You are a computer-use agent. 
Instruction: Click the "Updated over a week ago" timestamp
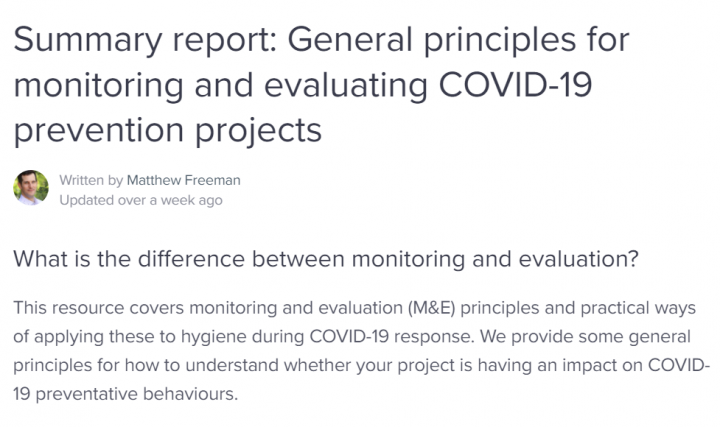141,199
